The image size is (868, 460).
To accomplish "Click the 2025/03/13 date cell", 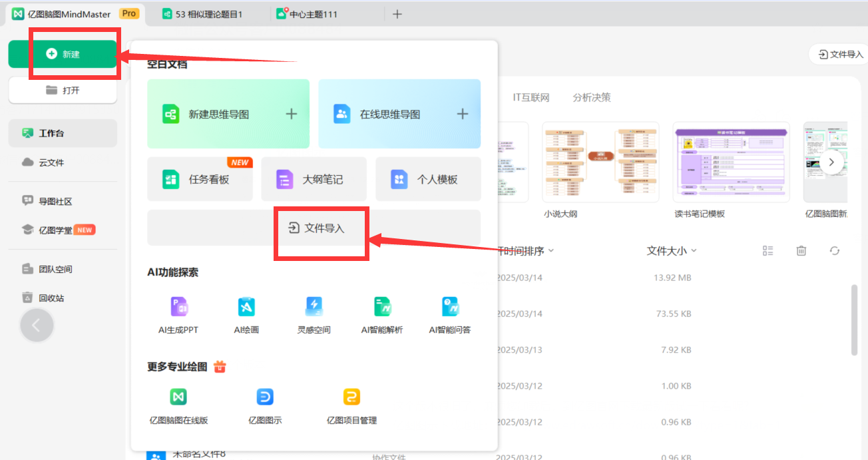I will pos(519,349).
